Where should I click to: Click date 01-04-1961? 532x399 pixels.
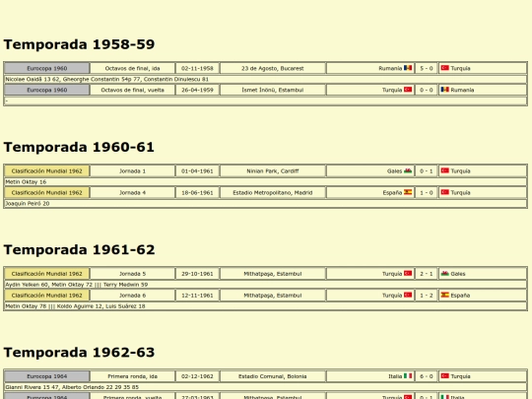click(197, 171)
